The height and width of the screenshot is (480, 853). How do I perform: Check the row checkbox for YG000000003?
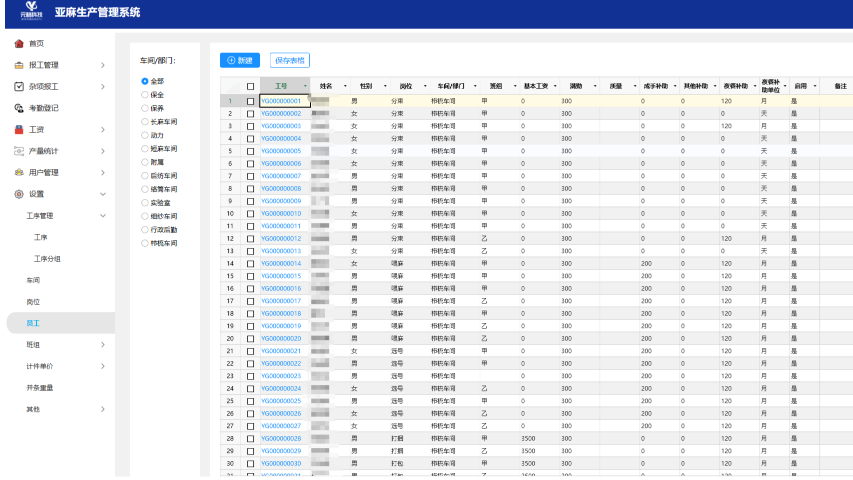(250, 126)
